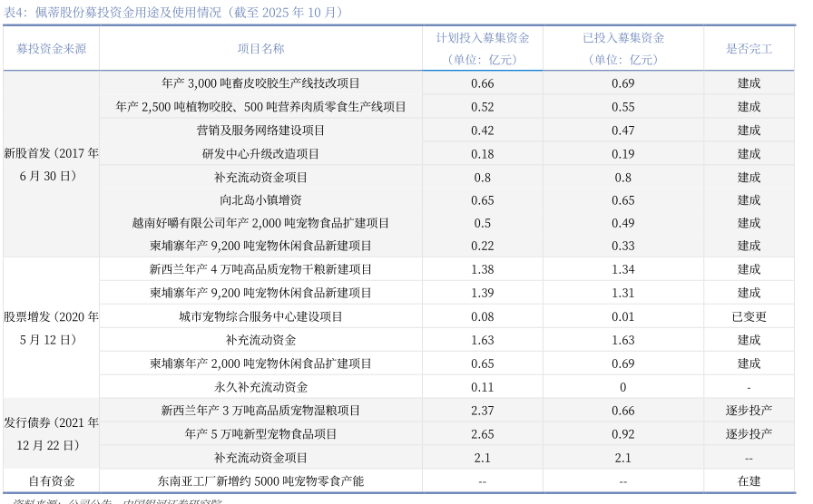Click the 新股首发 (2017年6月30日) source cell
The width and height of the screenshot is (813, 504).
tap(51, 164)
